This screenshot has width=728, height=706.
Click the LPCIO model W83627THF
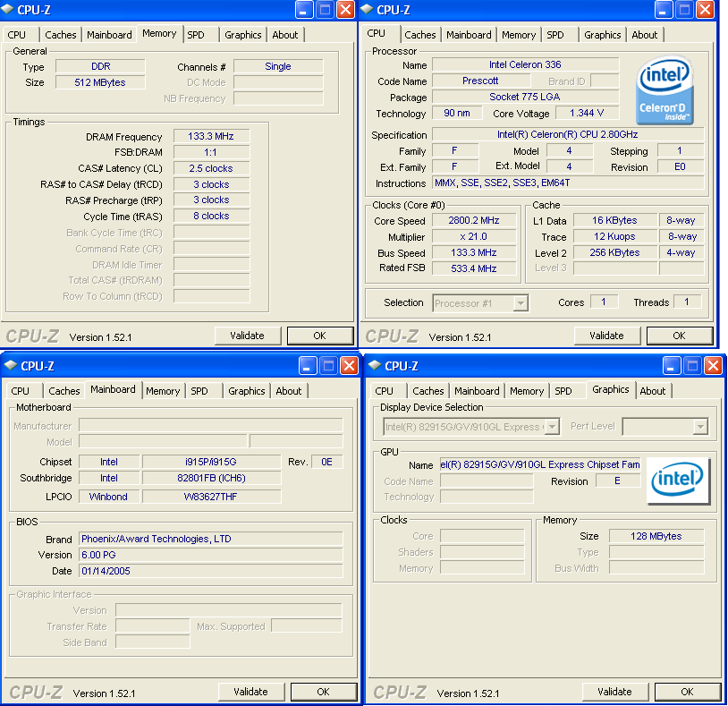coord(211,497)
